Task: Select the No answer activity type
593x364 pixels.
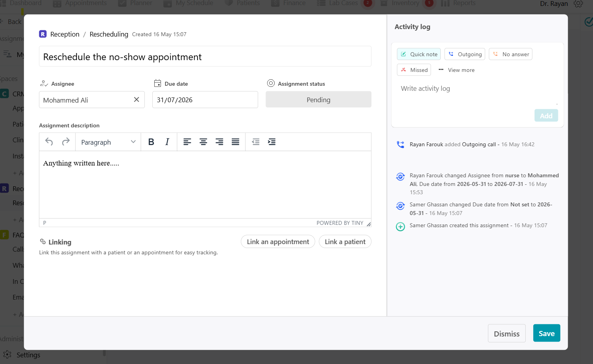Action: point(511,54)
